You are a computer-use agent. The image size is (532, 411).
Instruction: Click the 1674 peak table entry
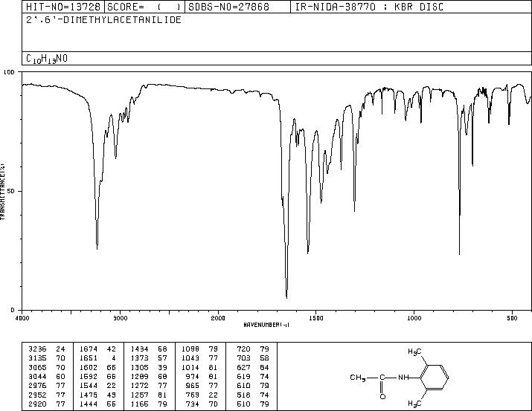point(97,349)
